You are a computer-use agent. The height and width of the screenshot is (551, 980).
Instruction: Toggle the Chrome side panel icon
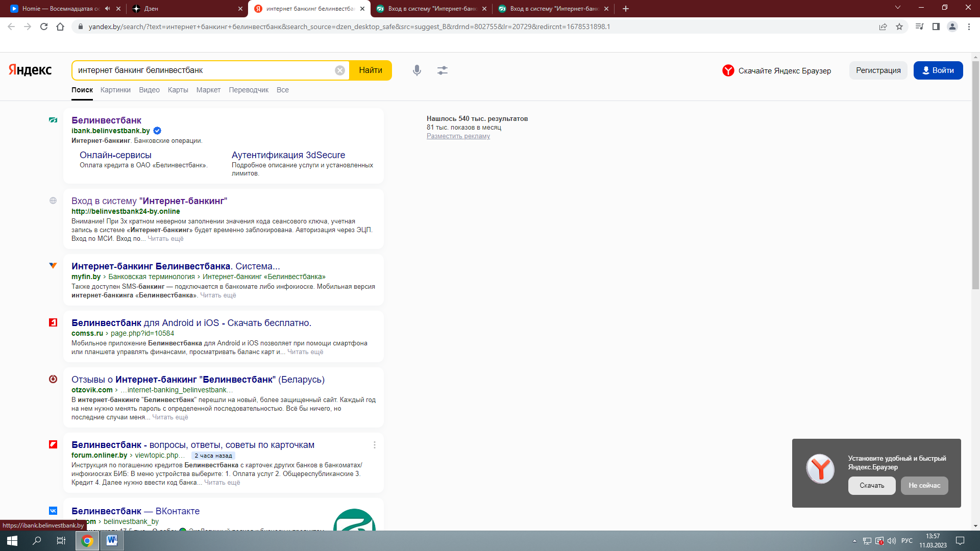coord(936,27)
